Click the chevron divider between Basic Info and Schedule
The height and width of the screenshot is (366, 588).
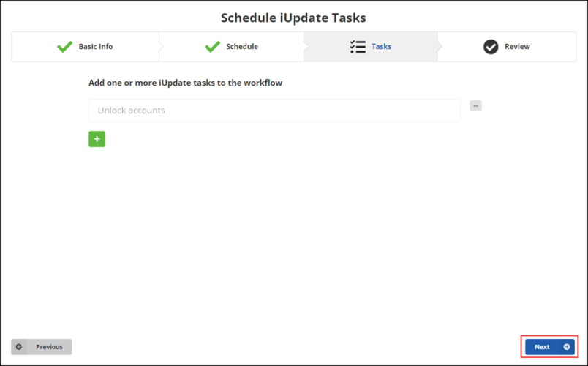pos(162,47)
